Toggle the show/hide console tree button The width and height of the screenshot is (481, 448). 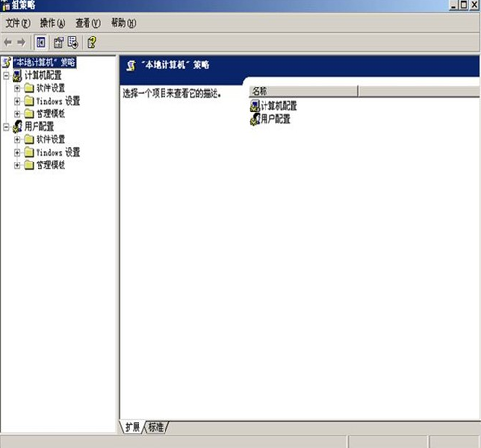(x=40, y=42)
